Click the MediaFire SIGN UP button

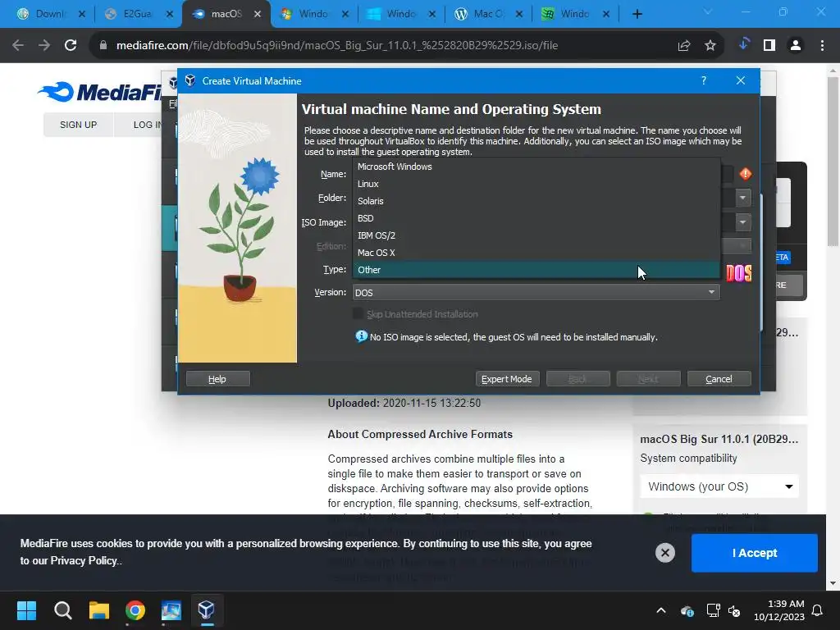click(x=78, y=125)
